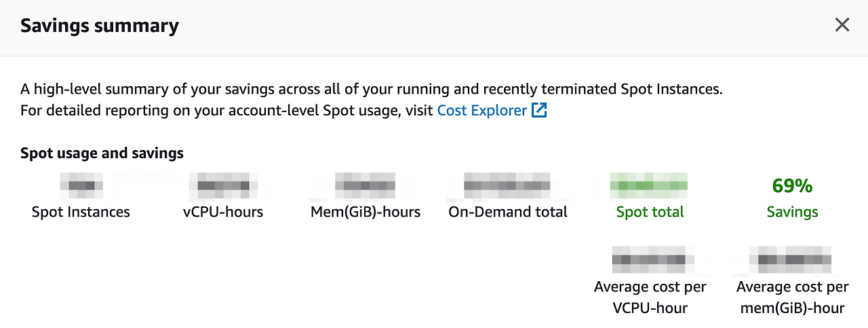Click the Average cost per VCPU-hour label
The image size is (868, 328).
[x=650, y=297]
